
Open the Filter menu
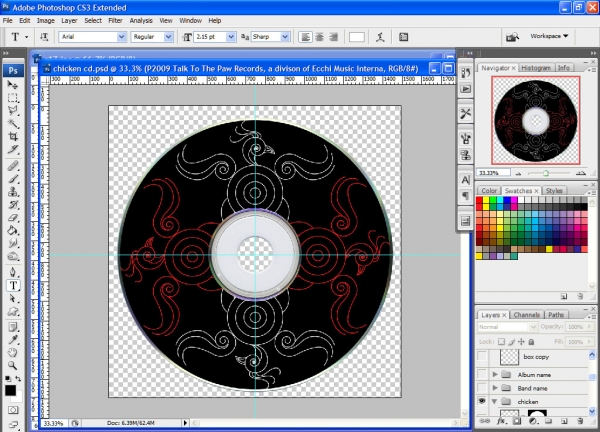[115, 21]
